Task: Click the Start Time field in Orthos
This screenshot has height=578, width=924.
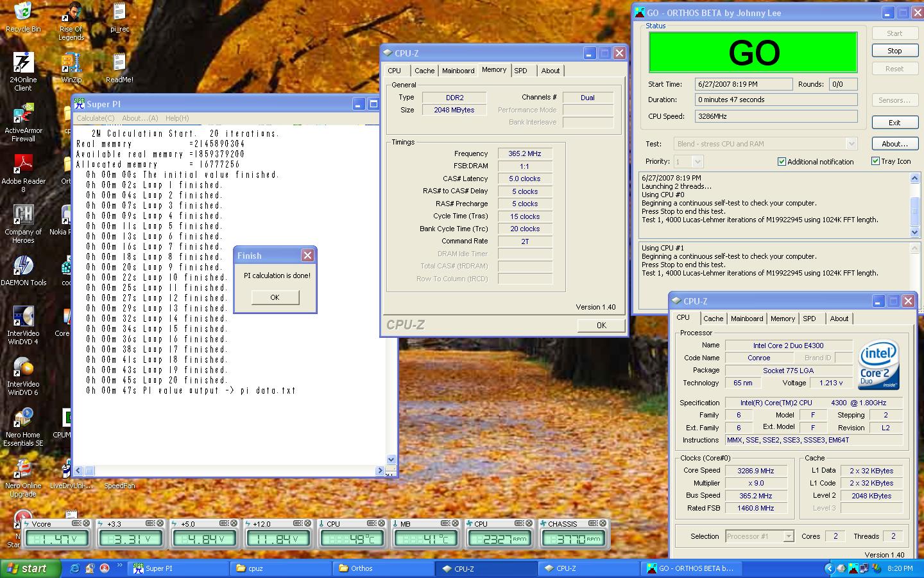Action: (x=744, y=84)
